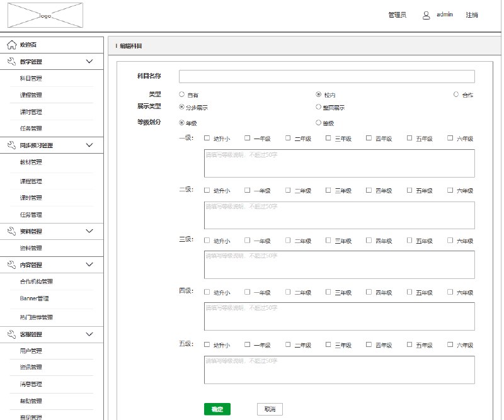Click the wrench icon next to 内容管理
The height and width of the screenshot is (420, 504).
(11, 265)
